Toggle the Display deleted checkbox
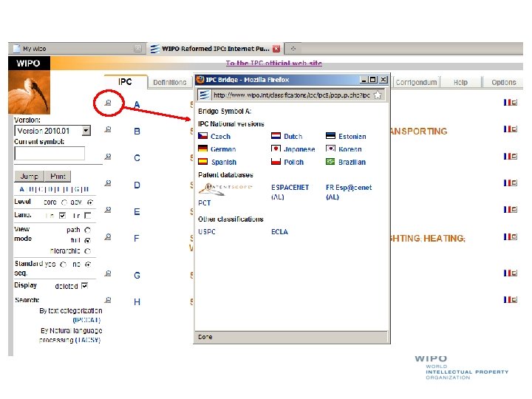532x399 pixels. click(x=84, y=286)
